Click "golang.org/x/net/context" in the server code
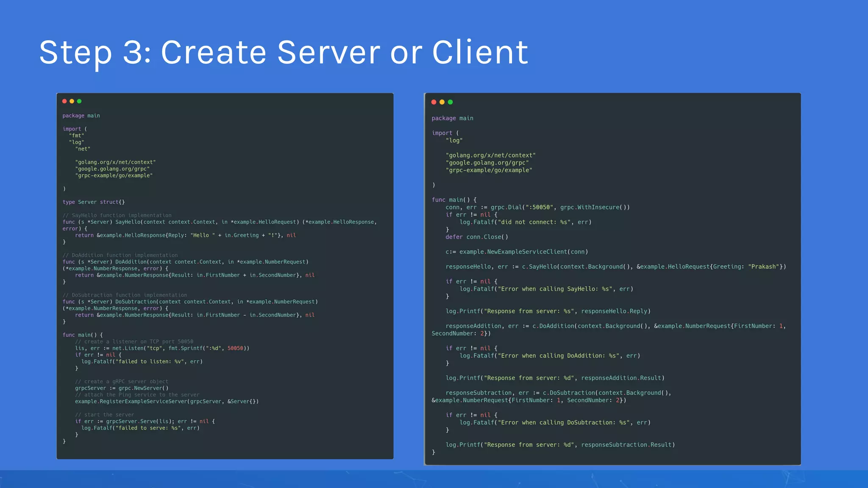The width and height of the screenshot is (868, 488). point(115,162)
